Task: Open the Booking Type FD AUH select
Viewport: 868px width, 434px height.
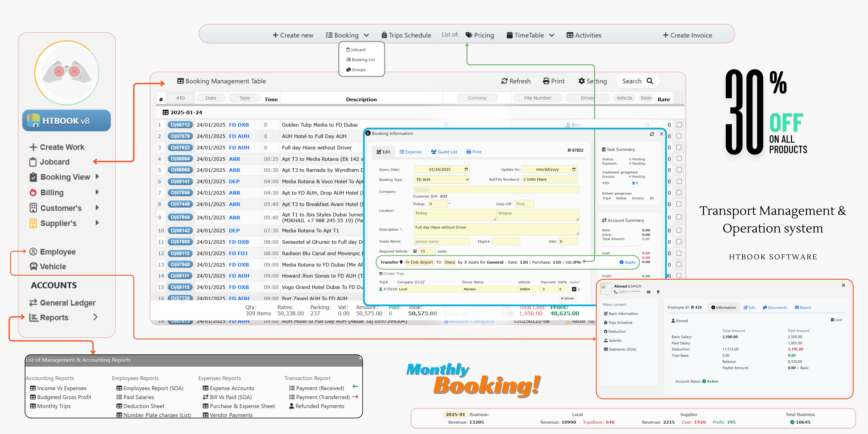Action: pyautogui.click(x=442, y=180)
